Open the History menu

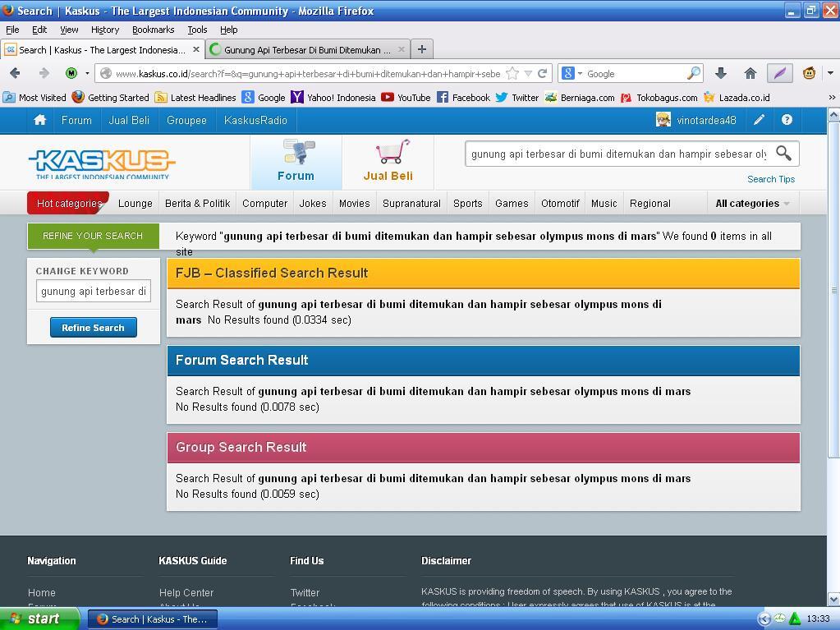click(105, 30)
